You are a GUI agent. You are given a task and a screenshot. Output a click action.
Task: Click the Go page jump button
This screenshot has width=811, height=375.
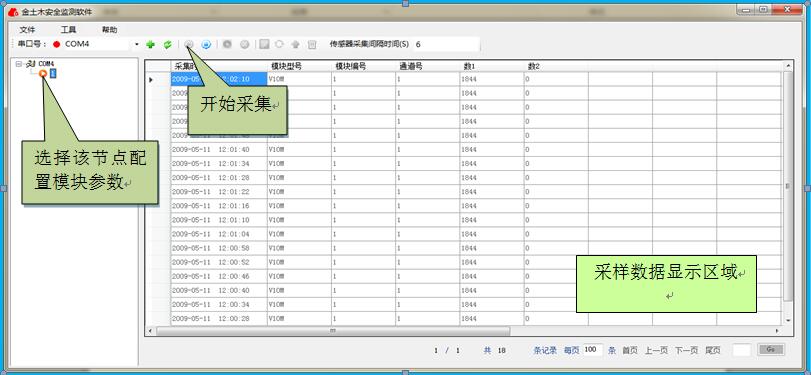pos(771,350)
